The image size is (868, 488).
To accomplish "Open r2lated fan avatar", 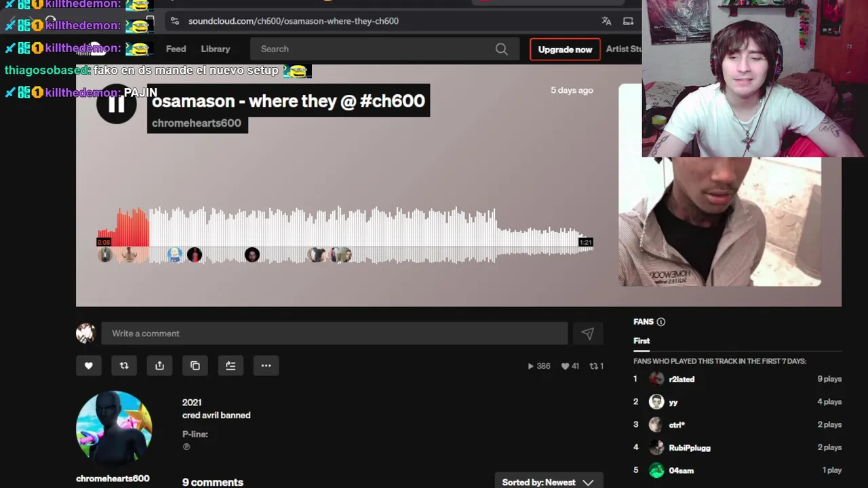I will [656, 379].
